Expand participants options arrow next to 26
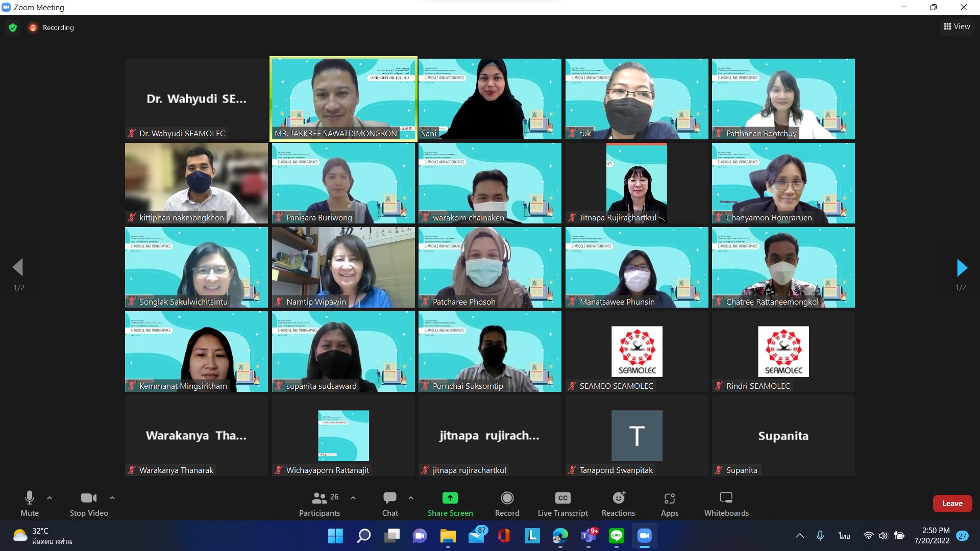 click(x=353, y=497)
